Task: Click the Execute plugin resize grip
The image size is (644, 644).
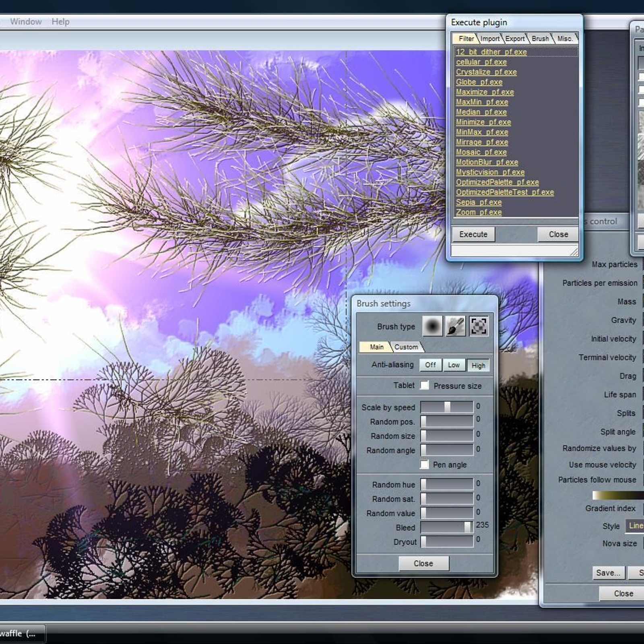Action: click(574, 252)
